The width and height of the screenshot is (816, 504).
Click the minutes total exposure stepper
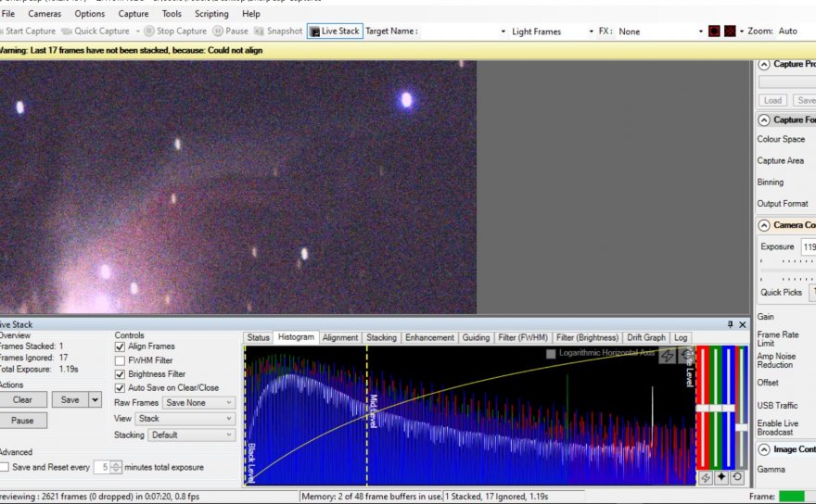116,467
